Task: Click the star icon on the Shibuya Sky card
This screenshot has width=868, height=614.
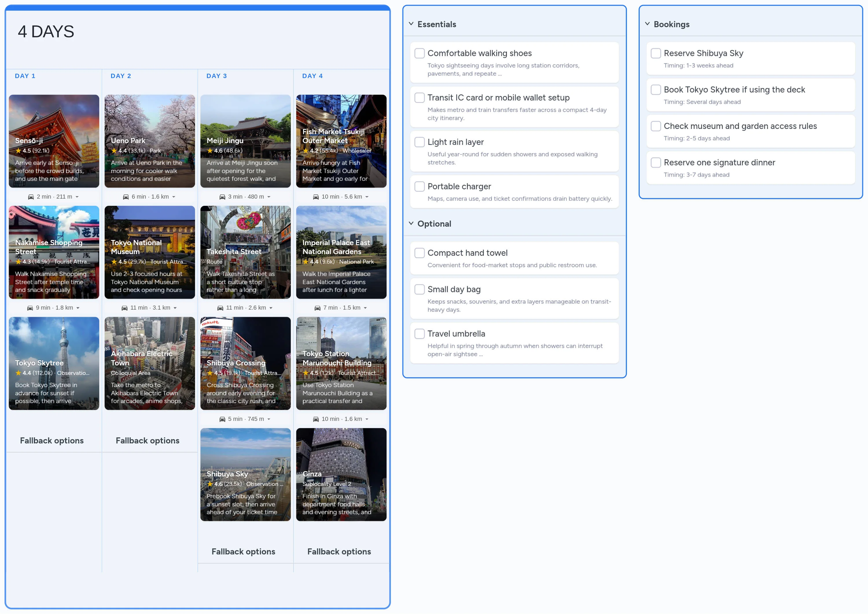Action: pos(209,484)
